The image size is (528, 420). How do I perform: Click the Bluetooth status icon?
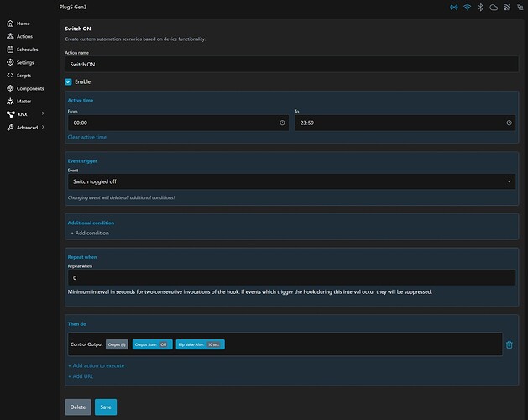tap(480, 7)
